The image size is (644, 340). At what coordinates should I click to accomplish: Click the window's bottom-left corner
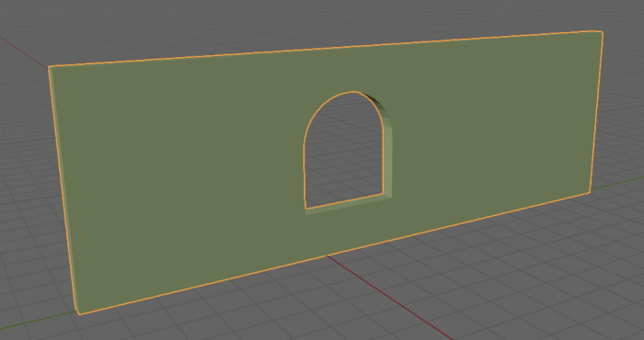tap(305, 209)
